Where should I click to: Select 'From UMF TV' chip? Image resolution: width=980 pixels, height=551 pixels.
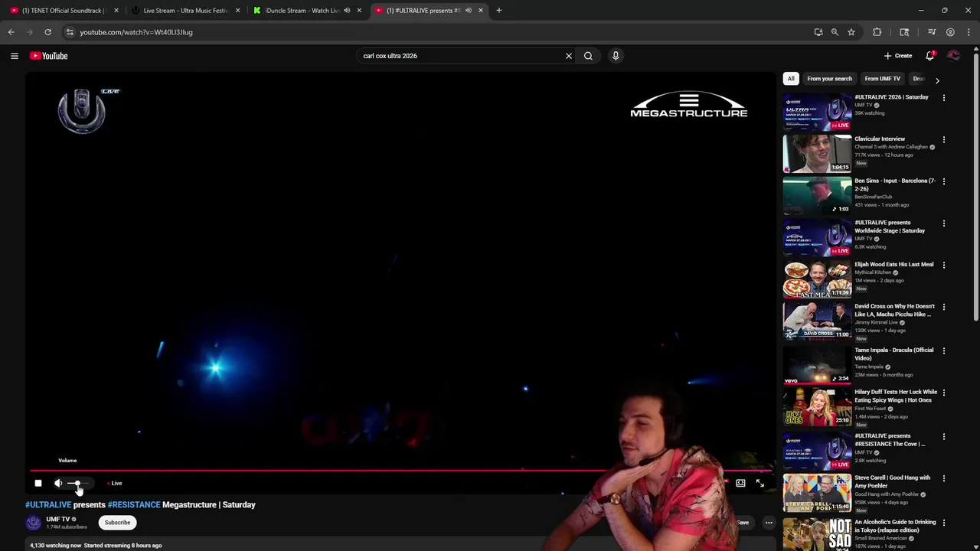click(x=882, y=79)
